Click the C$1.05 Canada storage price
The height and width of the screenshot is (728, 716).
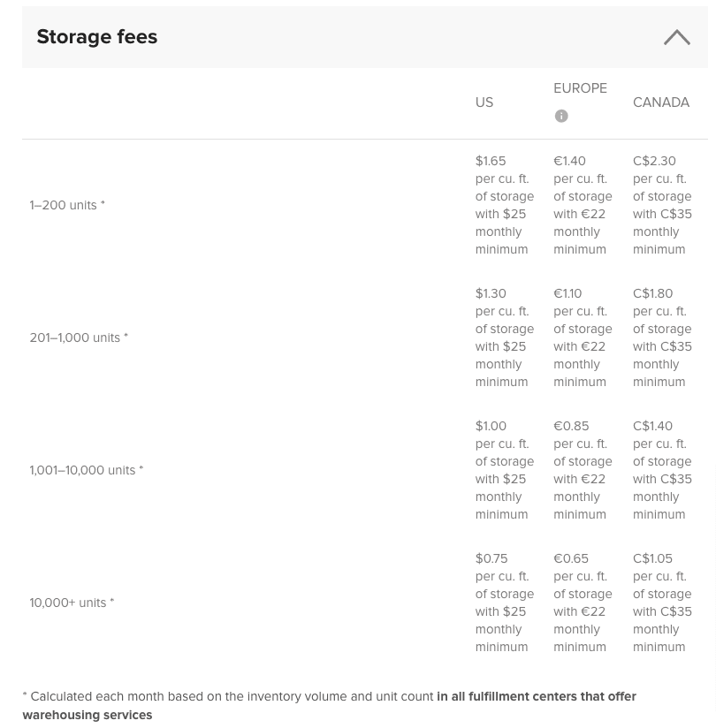[x=652, y=558]
